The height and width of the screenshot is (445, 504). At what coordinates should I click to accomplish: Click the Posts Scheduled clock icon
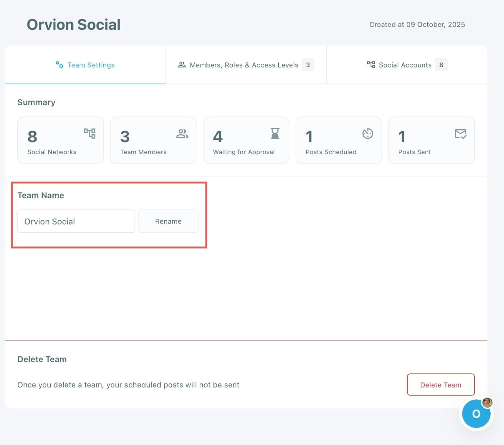coord(368,133)
